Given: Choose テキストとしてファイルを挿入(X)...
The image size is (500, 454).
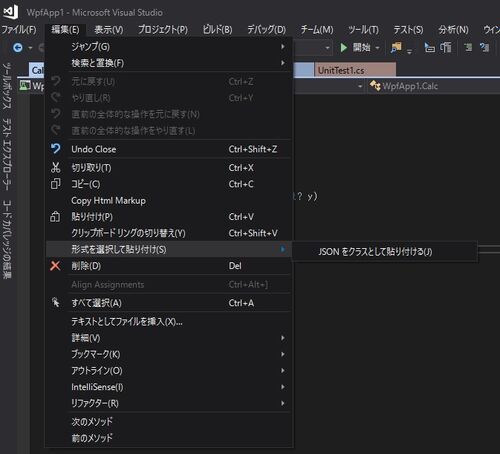Looking at the screenshot, I should click(x=169, y=322).
